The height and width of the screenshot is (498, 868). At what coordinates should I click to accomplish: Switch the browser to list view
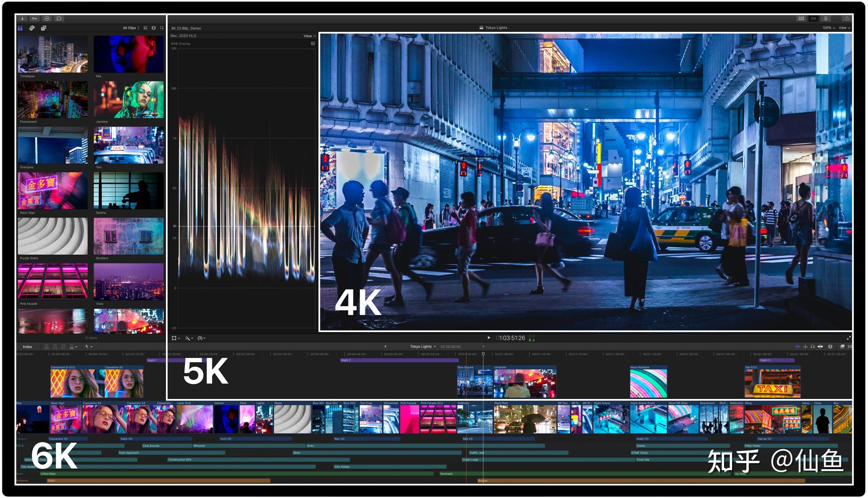tap(144, 27)
